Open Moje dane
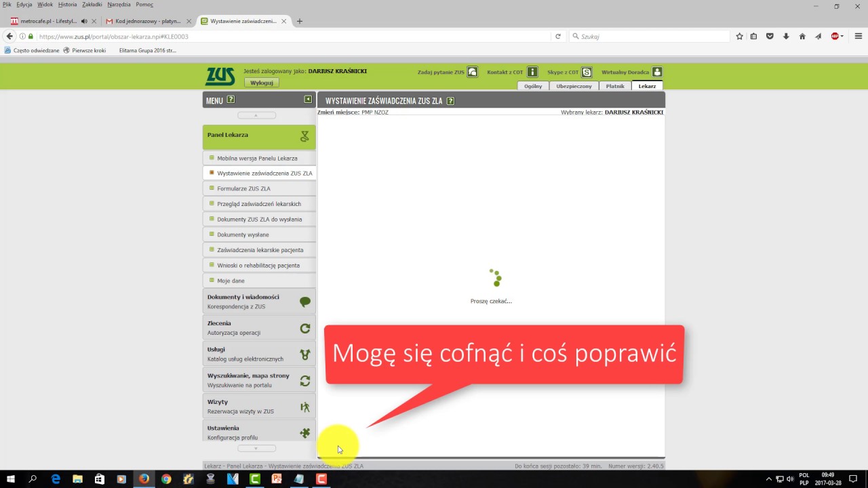Screen dimensions: 868x488 tap(259, 281)
